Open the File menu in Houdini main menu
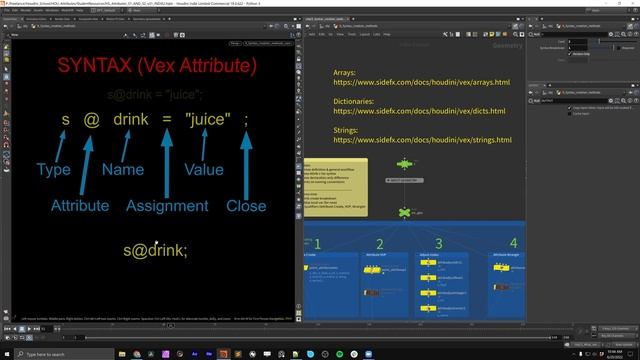This screenshot has height=360, width=640. pyautogui.click(x=6, y=10)
